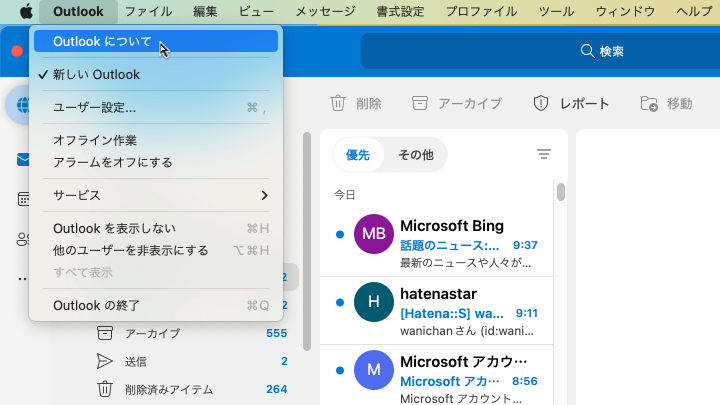Click the Mail icon in sidebar

pos(23,159)
